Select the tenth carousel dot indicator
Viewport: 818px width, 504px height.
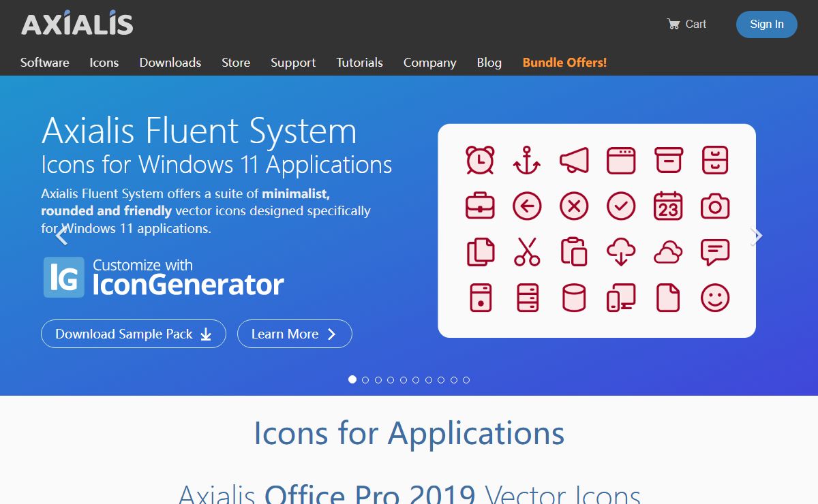tap(466, 380)
